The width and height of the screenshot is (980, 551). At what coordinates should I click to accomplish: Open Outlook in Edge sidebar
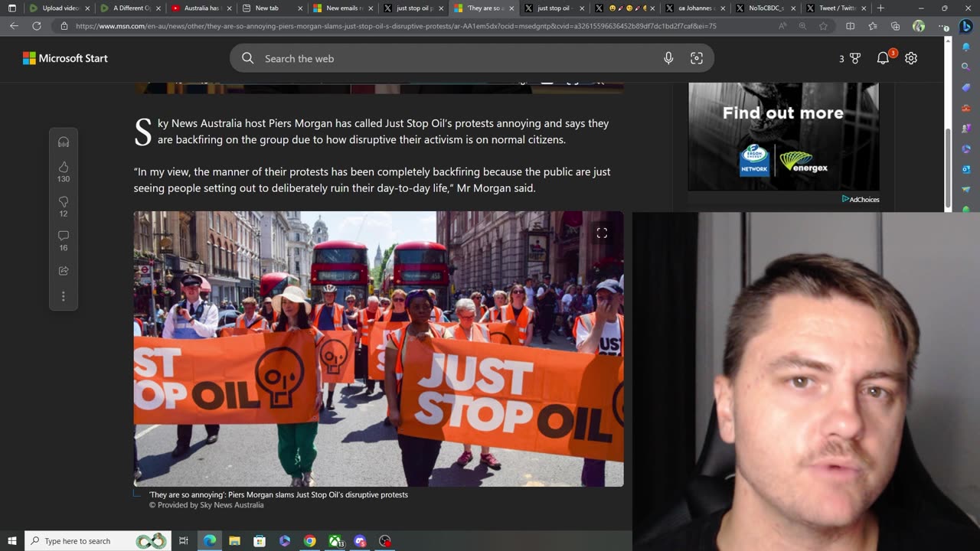point(965,169)
